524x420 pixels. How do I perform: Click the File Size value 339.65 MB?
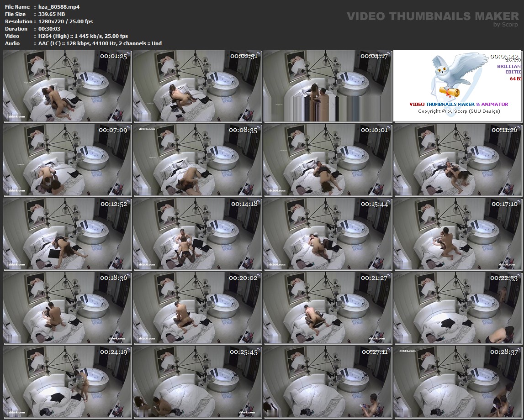click(52, 14)
